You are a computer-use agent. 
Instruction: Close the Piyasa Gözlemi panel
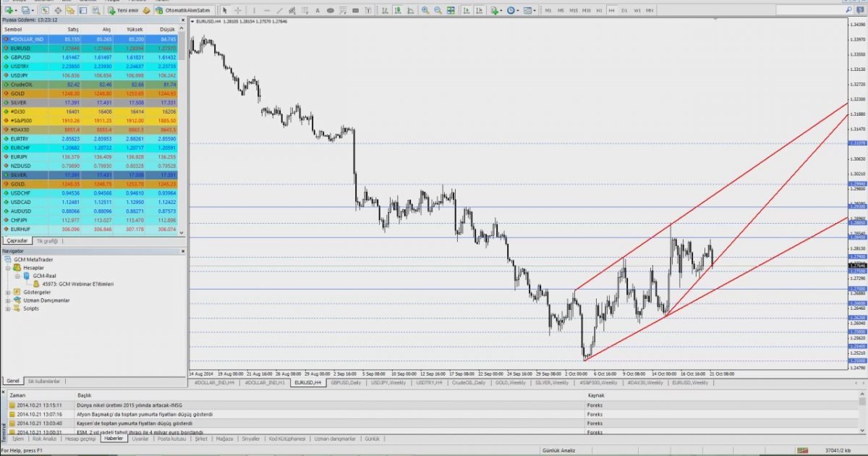pyautogui.click(x=182, y=20)
